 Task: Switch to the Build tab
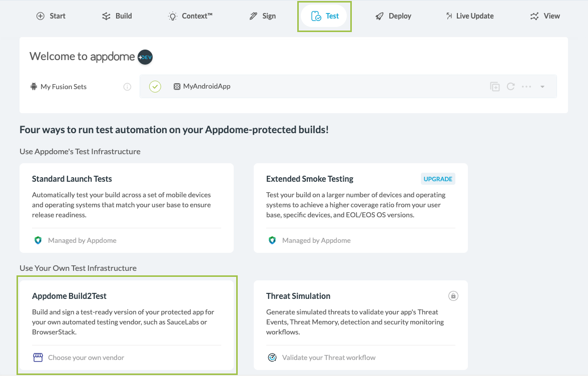(x=117, y=16)
